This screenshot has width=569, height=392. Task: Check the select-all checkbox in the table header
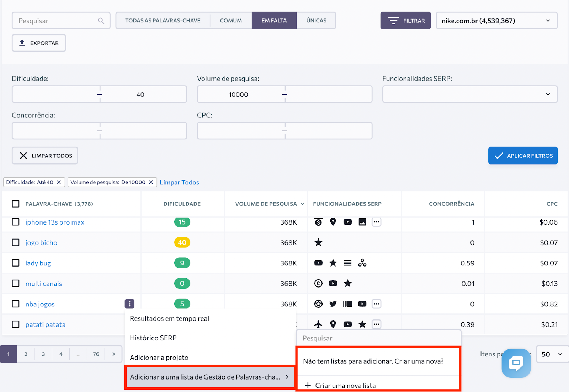pos(15,204)
